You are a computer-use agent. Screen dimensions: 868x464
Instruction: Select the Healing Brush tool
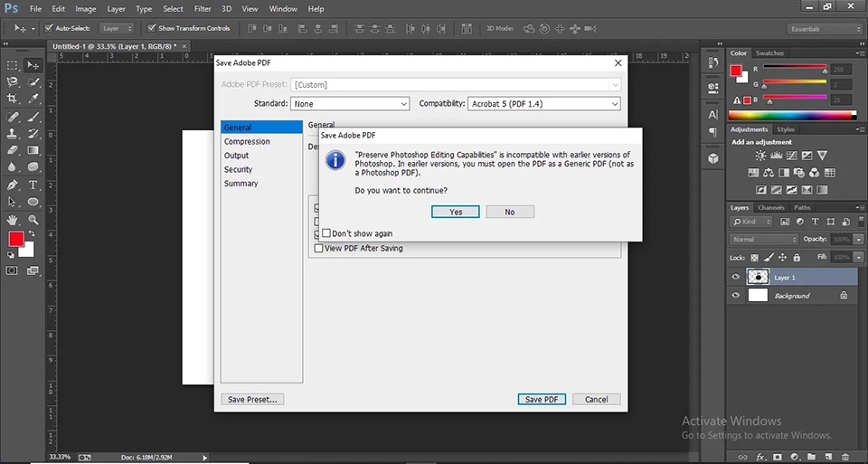tap(12, 117)
